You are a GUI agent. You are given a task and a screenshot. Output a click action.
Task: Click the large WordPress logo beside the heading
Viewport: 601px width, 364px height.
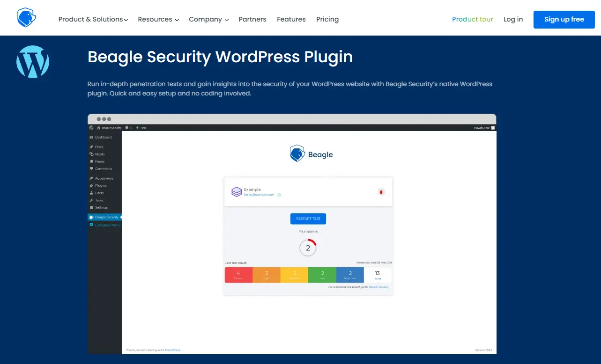pyautogui.click(x=33, y=62)
